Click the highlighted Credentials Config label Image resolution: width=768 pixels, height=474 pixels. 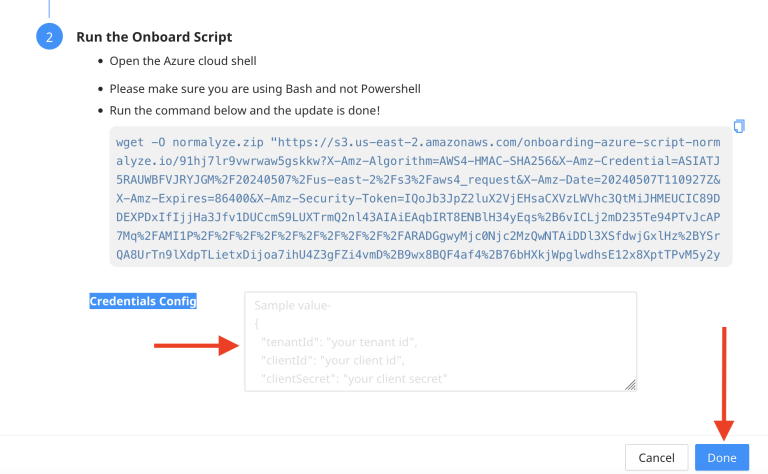pos(143,301)
